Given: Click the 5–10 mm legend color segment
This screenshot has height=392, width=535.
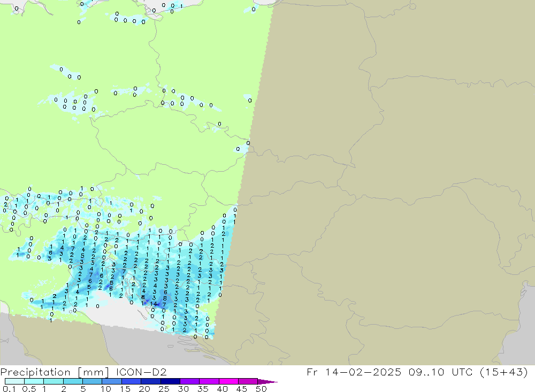Looking at the screenshot, I should tap(93, 381).
